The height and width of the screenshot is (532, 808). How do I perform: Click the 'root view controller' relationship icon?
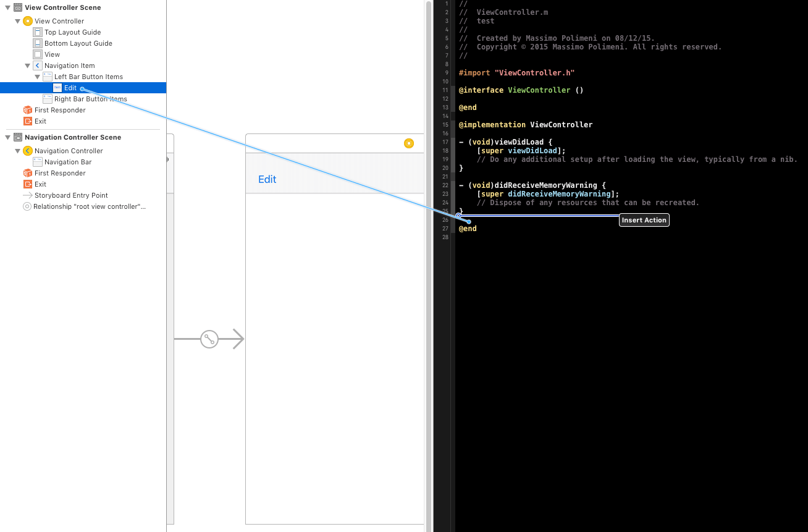[x=27, y=206]
